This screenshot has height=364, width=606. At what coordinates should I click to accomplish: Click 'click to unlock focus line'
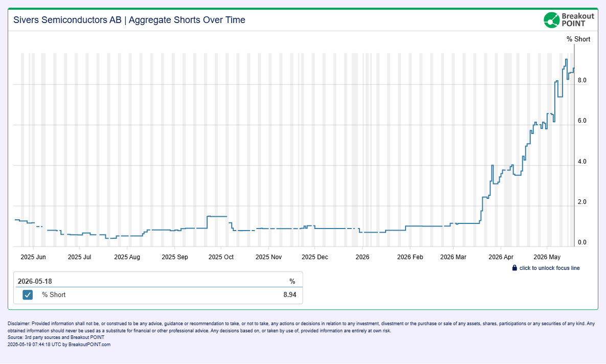coord(549,268)
